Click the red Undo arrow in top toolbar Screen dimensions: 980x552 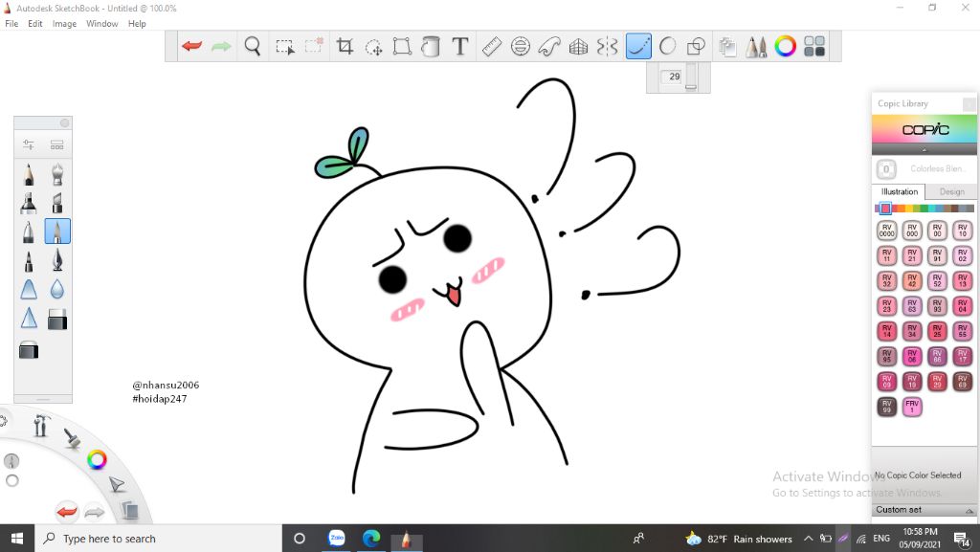(191, 46)
